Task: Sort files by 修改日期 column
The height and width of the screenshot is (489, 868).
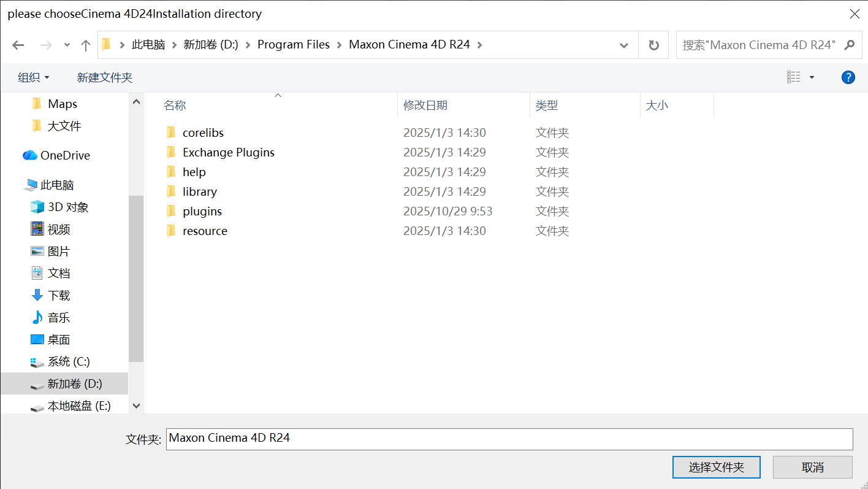Action: (425, 106)
